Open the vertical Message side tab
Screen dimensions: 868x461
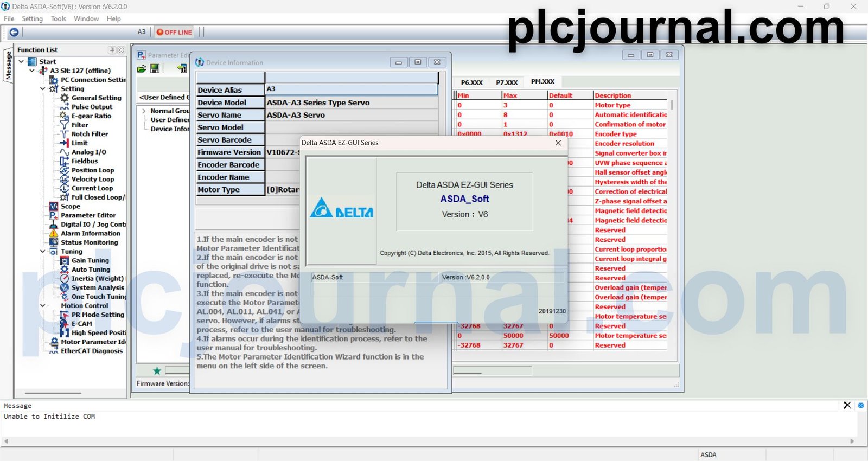pyautogui.click(x=8, y=66)
